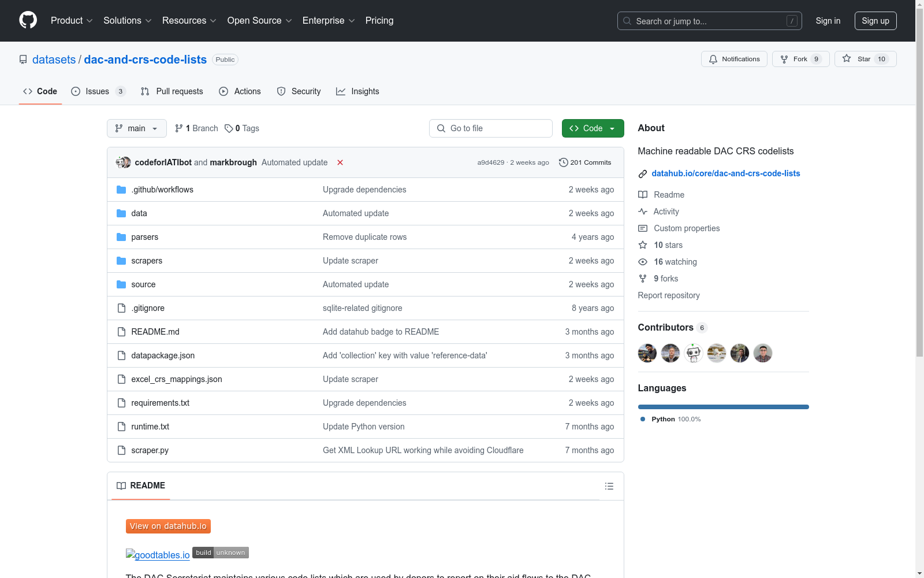Click the tag icon beside 0 Tags

click(229, 128)
